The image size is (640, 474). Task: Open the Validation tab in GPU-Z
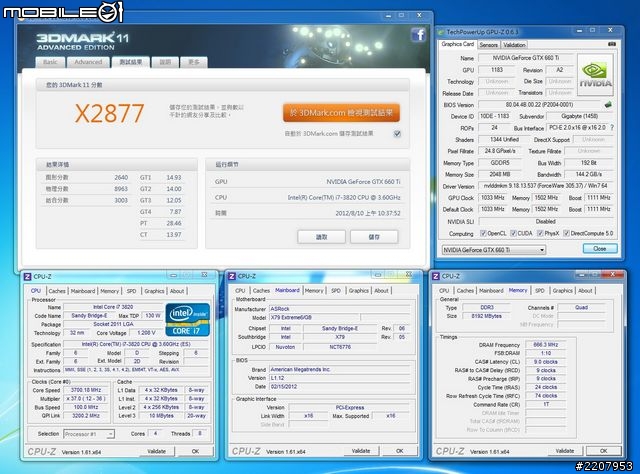tap(514, 45)
